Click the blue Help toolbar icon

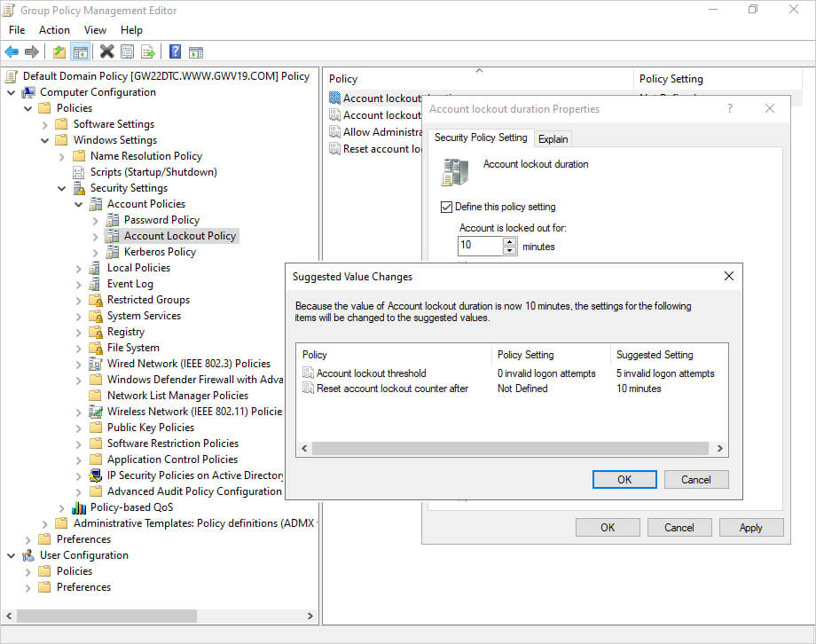(x=176, y=52)
